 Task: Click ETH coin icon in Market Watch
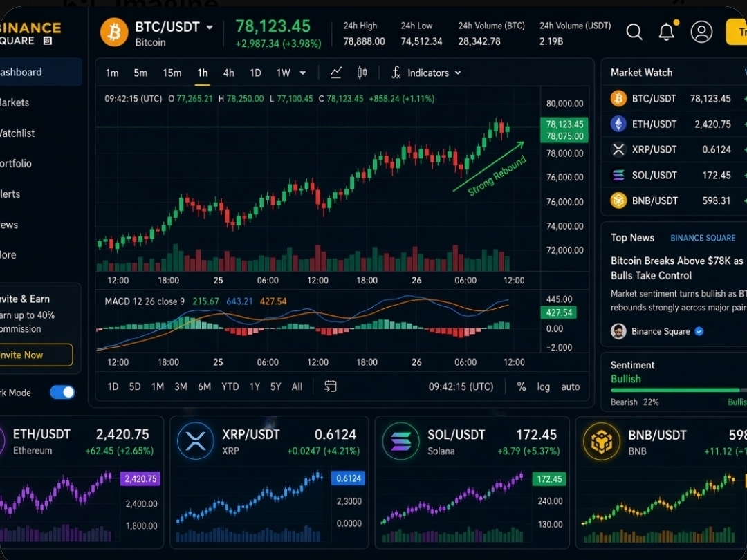[618, 124]
